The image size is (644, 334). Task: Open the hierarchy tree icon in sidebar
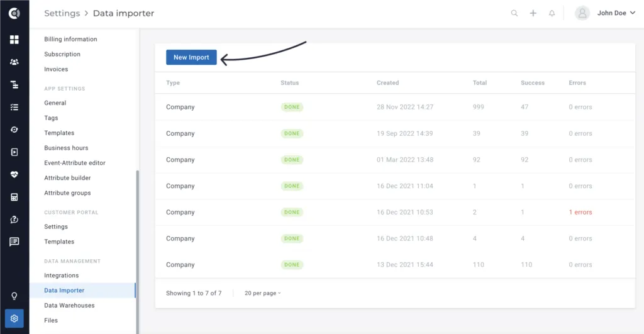point(14,85)
